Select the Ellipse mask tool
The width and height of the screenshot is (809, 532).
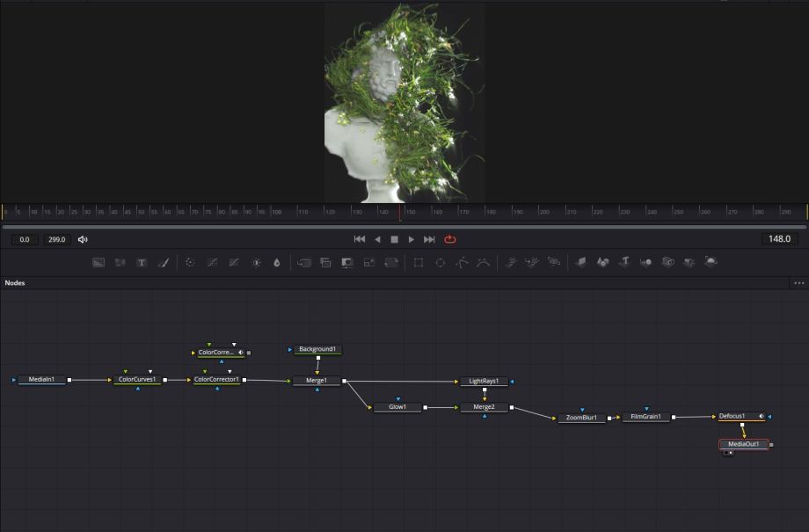click(440, 262)
